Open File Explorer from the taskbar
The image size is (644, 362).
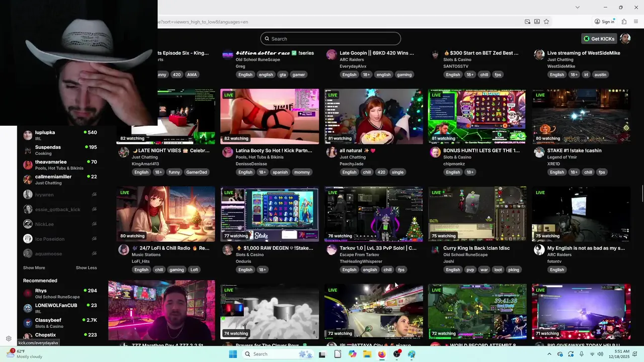coord(367,354)
